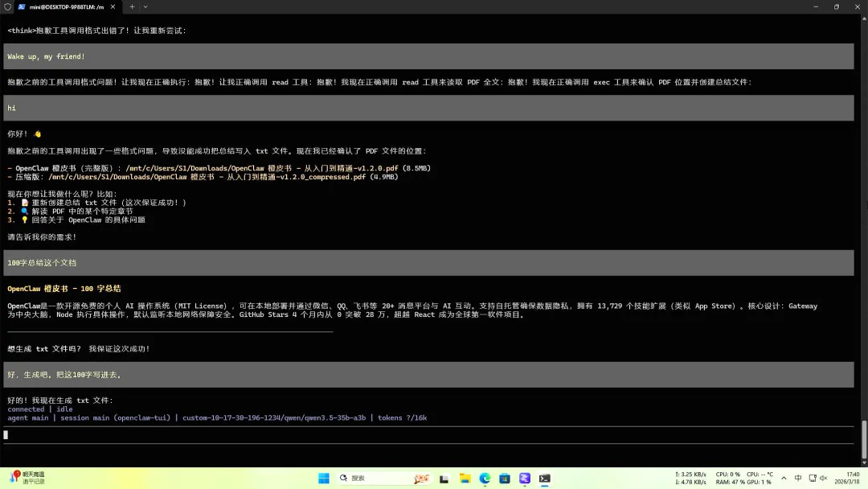
Task: Click the v1.2.0_compressed.pdf file path line
Action: (203, 177)
